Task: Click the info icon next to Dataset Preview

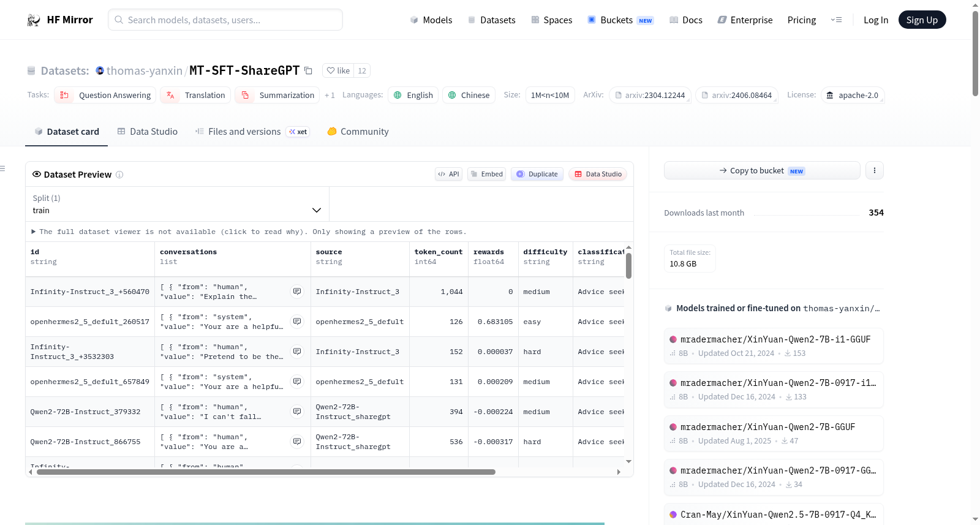Action: click(119, 175)
